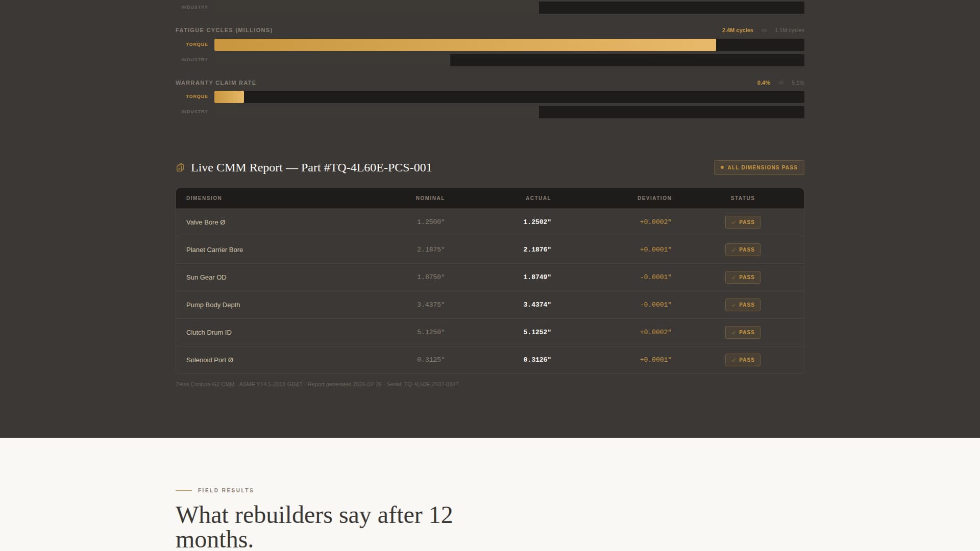Click the Live CMM Report part number heading
The width and height of the screenshot is (980, 551).
point(311,168)
